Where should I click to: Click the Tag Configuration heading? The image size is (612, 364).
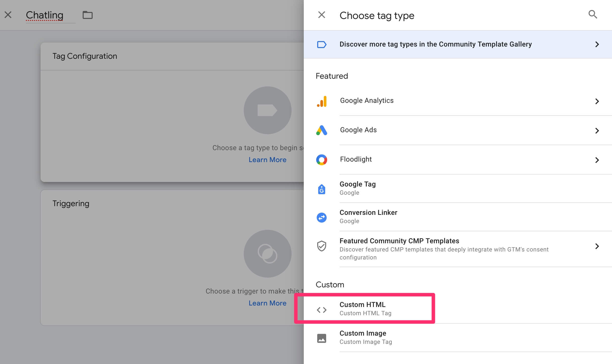85,56
